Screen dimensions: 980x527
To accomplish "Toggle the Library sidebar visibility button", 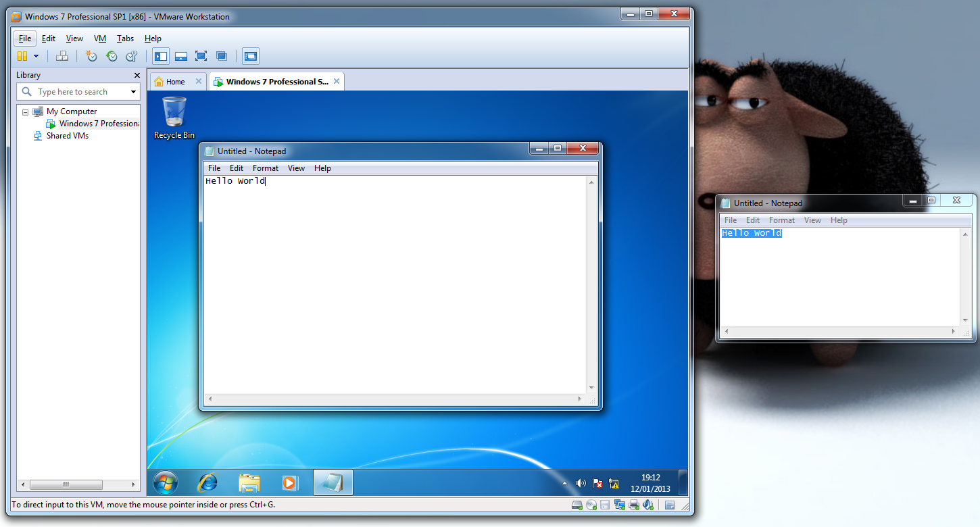I will tap(161, 56).
